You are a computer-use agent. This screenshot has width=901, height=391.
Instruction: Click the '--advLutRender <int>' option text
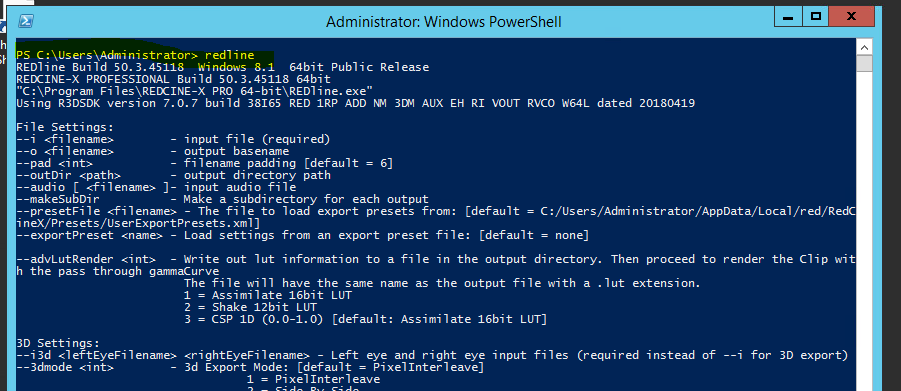click(x=86, y=259)
